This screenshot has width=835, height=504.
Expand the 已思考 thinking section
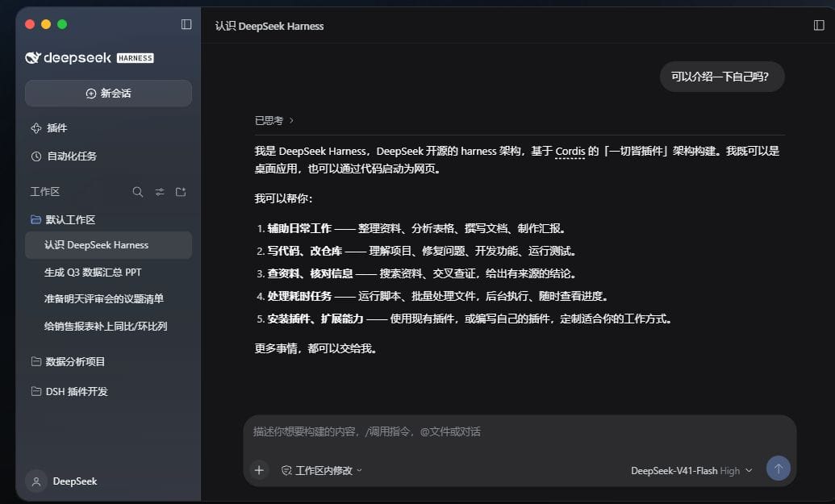pyautogui.click(x=273, y=121)
